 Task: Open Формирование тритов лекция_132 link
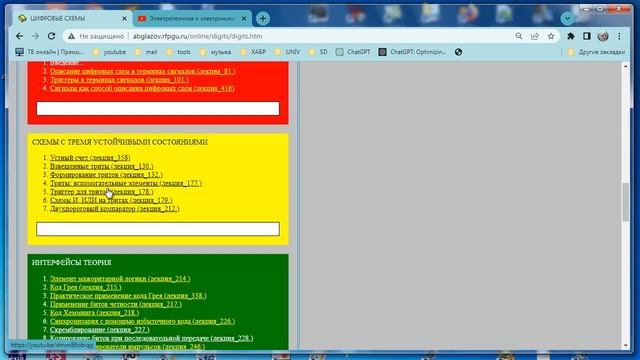(106, 175)
